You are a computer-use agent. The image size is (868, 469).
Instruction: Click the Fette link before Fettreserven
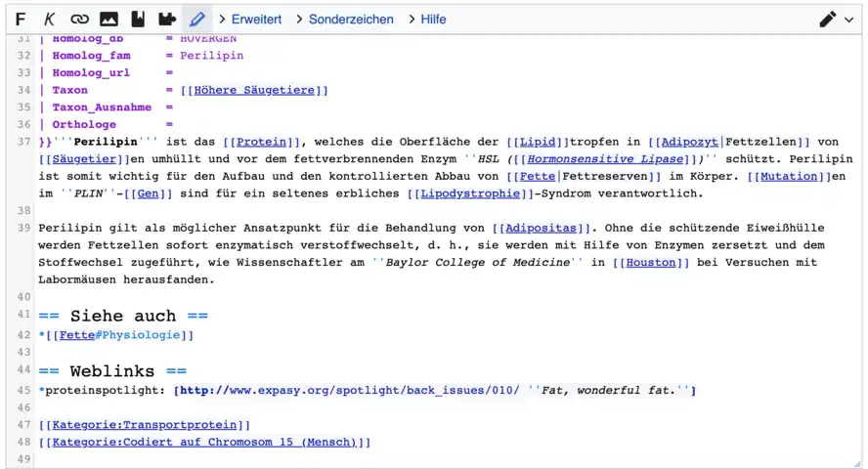click(538, 177)
